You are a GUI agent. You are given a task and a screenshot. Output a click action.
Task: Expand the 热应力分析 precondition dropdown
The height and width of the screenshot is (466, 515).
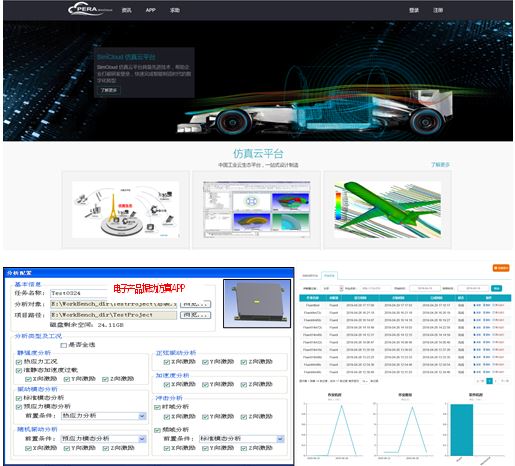pos(142,416)
